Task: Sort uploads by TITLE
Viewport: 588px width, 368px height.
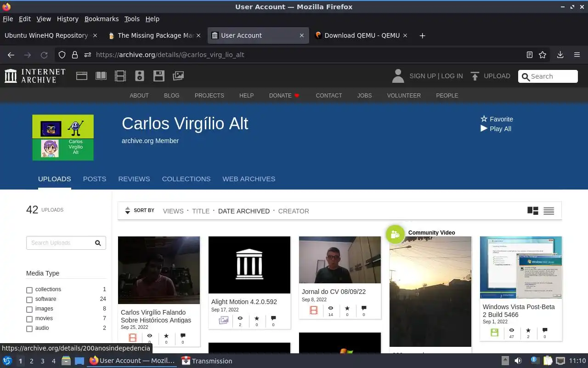Action: [x=201, y=211]
